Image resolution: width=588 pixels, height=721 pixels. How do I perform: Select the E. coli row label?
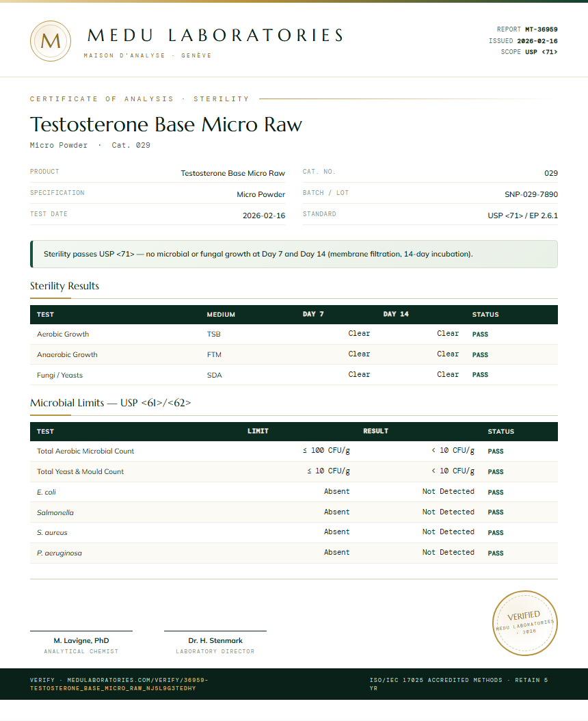coord(46,493)
